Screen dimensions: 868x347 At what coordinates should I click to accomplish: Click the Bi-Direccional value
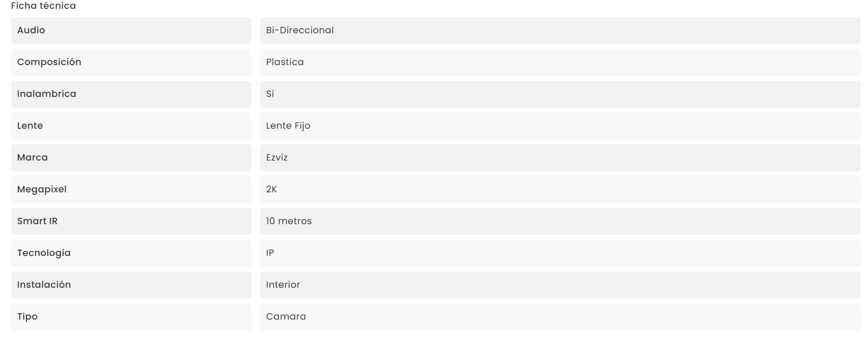[300, 30]
